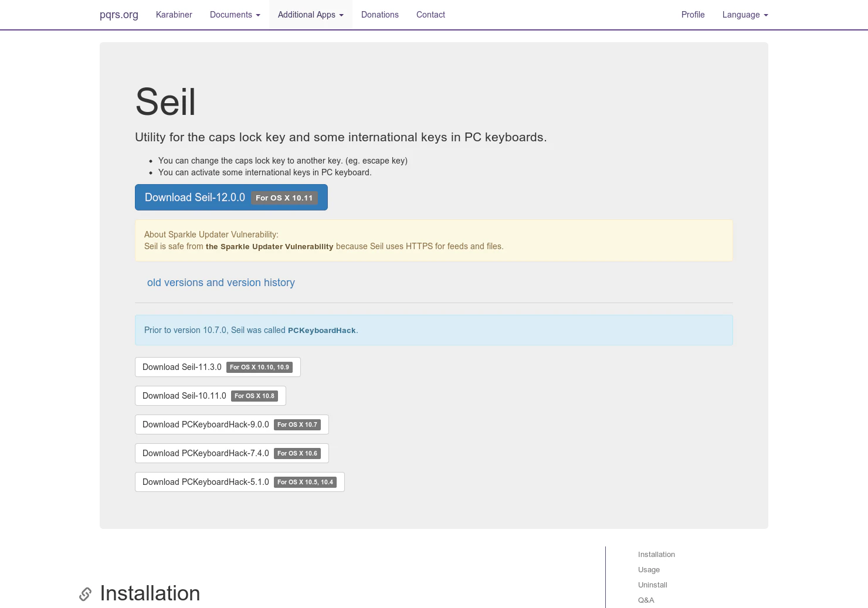Download PCKeyboardHack-5.1.0 for OS X 10.5
The width and height of the screenshot is (868, 608).
coord(240,482)
